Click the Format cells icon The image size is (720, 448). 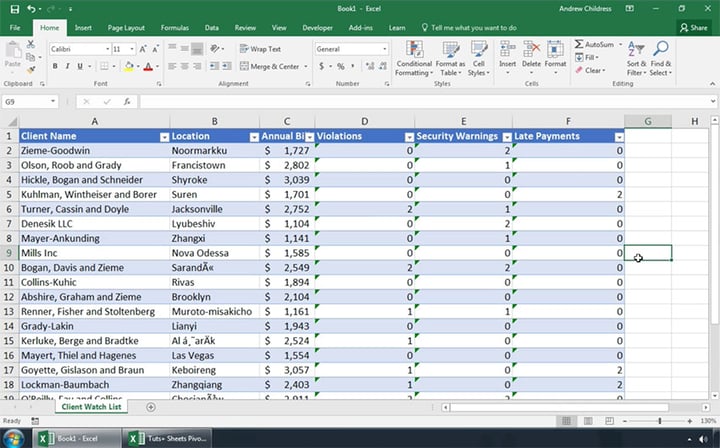pyautogui.click(x=555, y=50)
